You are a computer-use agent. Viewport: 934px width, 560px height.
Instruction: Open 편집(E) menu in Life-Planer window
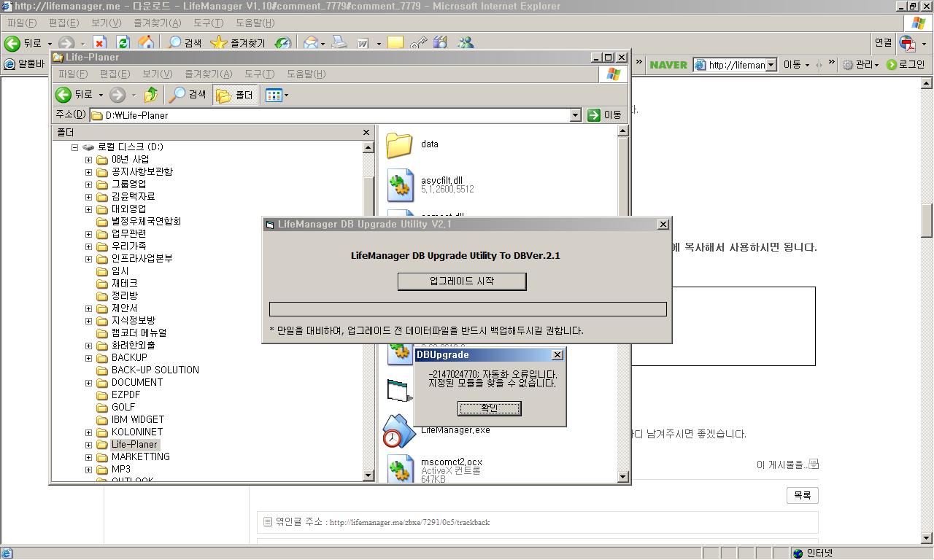(x=115, y=74)
